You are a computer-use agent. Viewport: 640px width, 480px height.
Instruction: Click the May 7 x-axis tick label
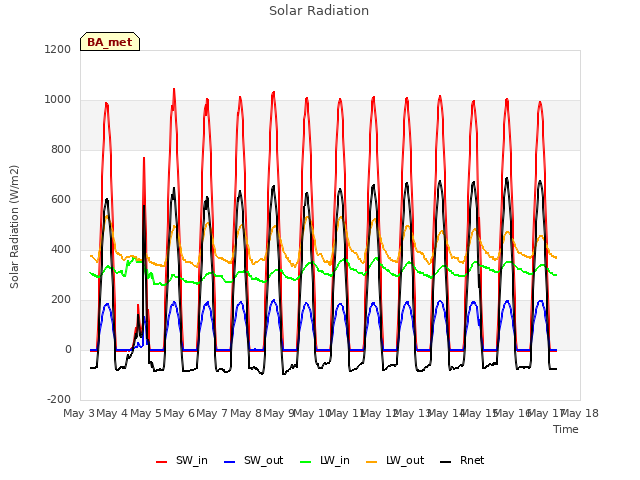coord(212,413)
